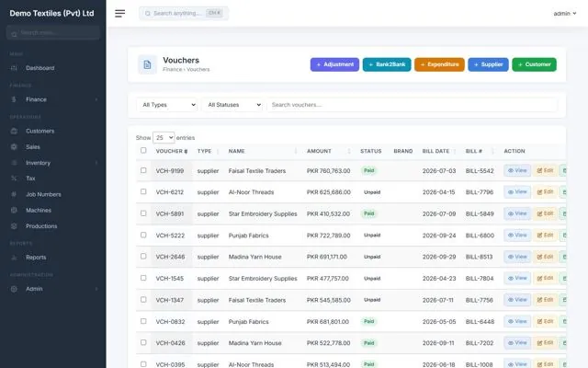Check the VCH-1347 row checkbox
The width and height of the screenshot is (588, 368).
point(143,300)
